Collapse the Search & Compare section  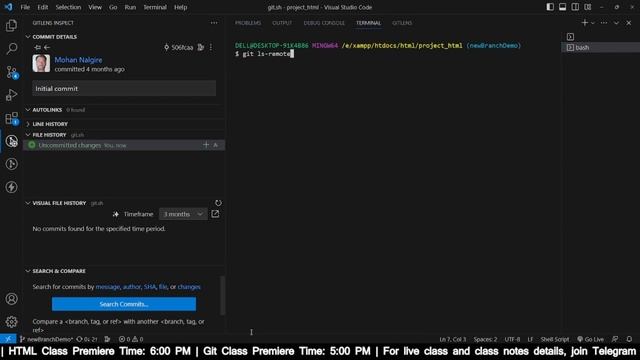(x=28, y=271)
